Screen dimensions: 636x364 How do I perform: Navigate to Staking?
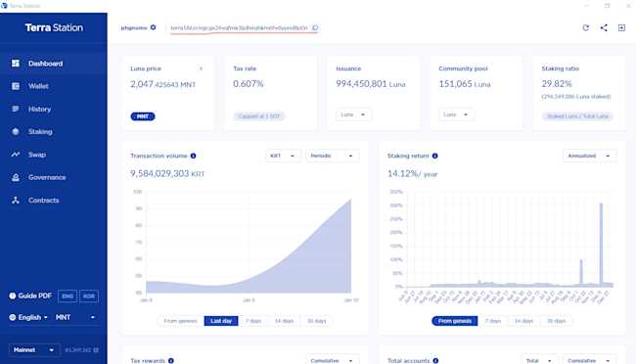click(54, 131)
